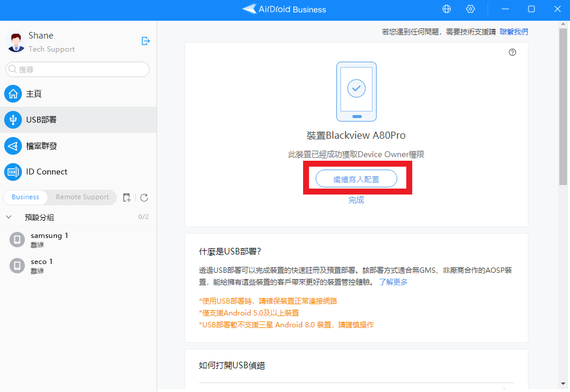Click the 如何打開USB偵錯 heading
This screenshot has width=570, height=392.
[x=232, y=365]
